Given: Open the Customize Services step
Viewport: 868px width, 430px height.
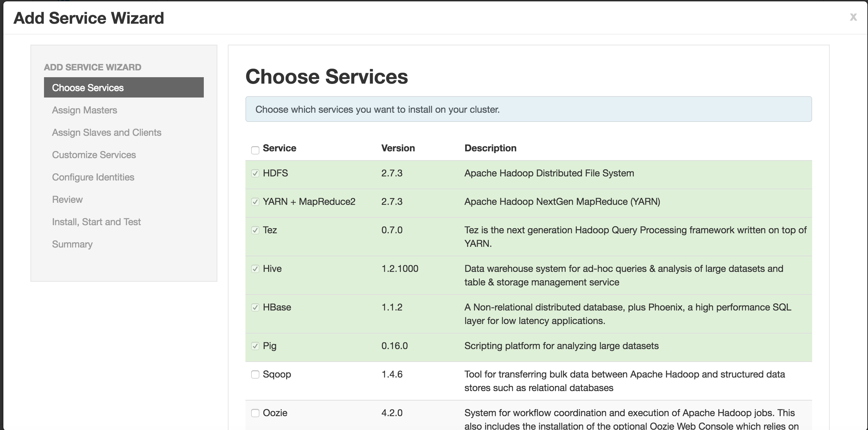Looking at the screenshot, I should [x=94, y=155].
